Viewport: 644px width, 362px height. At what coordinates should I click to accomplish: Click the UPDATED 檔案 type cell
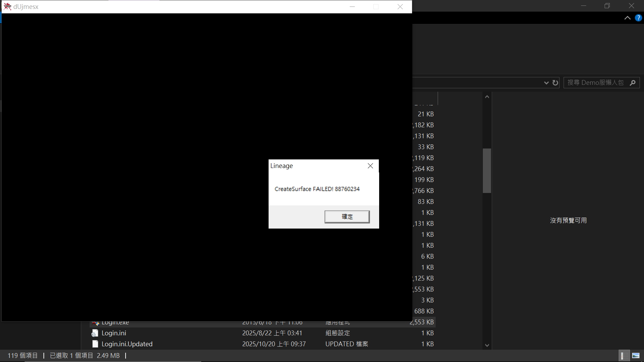(347, 344)
